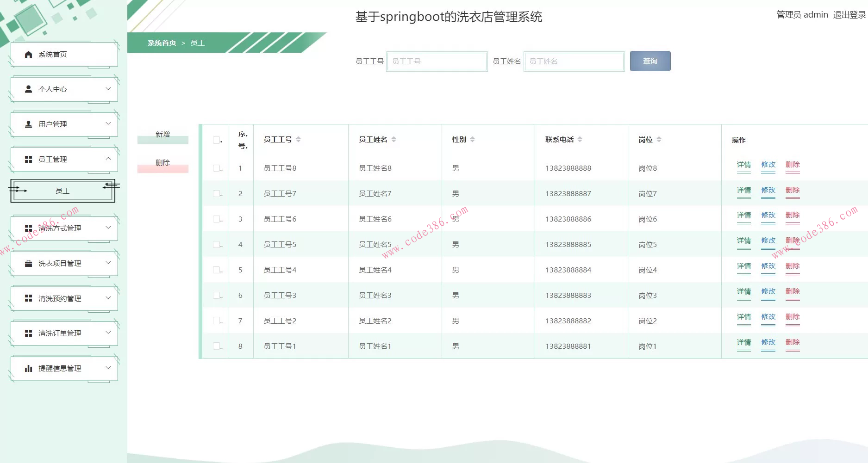
Task: Expand the 清洗订单管理 menu chevron
Action: (108, 333)
